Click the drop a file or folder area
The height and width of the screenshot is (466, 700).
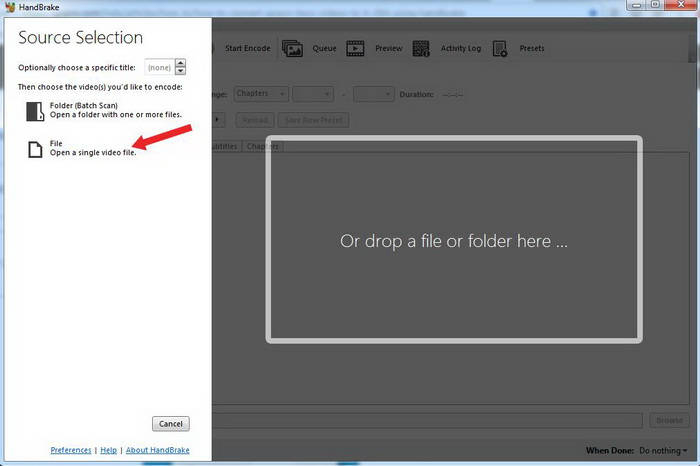(454, 240)
